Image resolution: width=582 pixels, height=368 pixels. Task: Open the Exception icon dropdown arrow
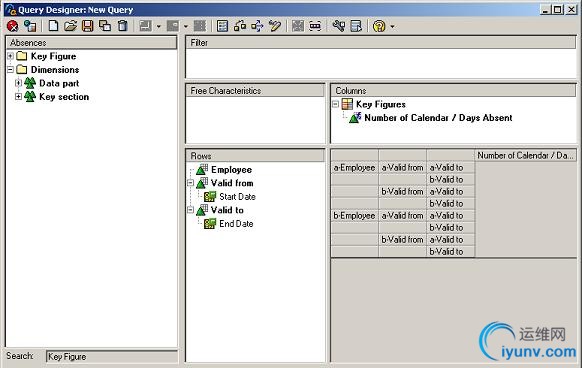pyautogui.click(x=158, y=26)
